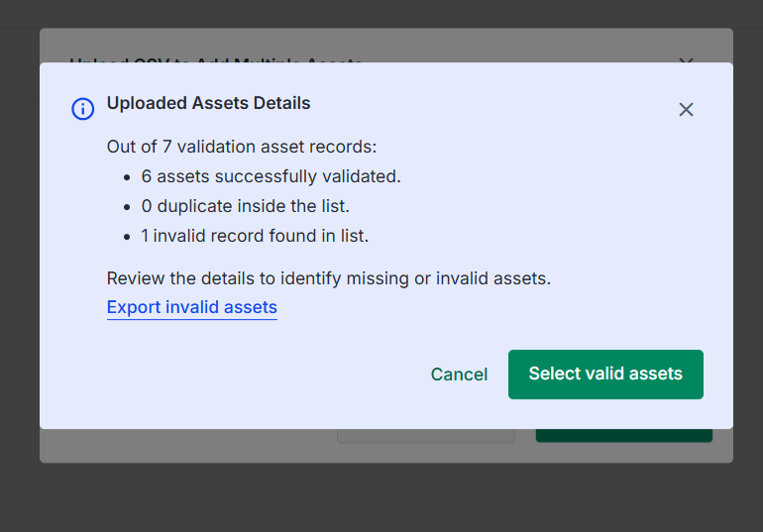The width and height of the screenshot is (763, 532).
Task: Click the '1 invalid record found' line
Action: coord(255,236)
